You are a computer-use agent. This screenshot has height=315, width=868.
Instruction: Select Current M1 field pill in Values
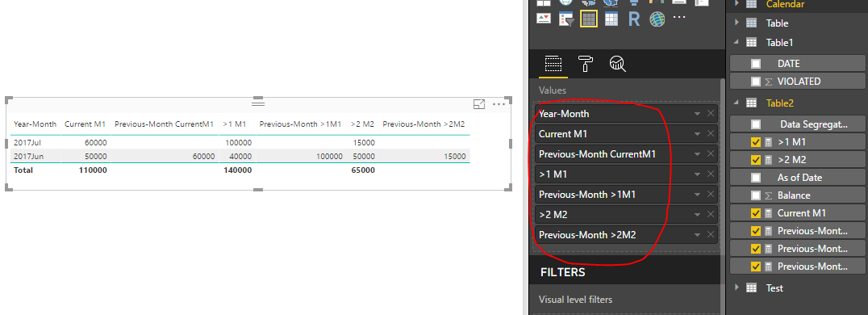pos(626,133)
